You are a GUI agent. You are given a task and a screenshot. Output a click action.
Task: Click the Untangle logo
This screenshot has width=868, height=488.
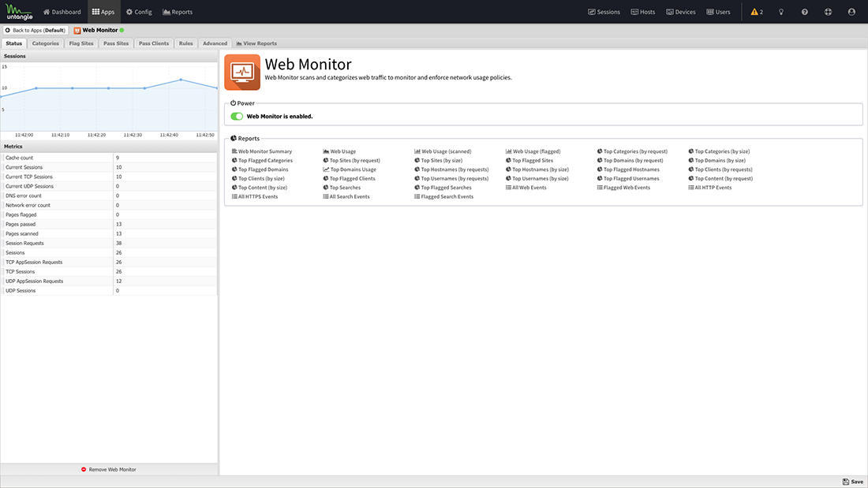pos(20,12)
